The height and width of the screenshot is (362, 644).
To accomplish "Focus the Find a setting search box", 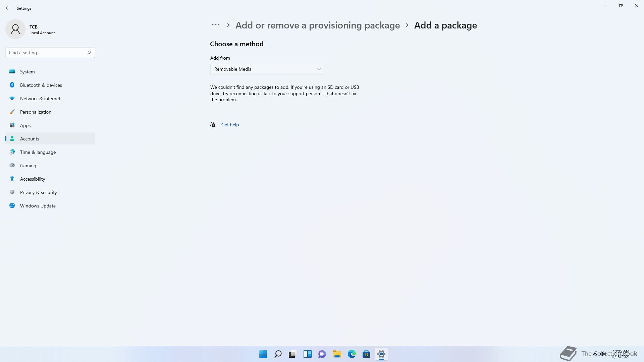I will point(50,53).
